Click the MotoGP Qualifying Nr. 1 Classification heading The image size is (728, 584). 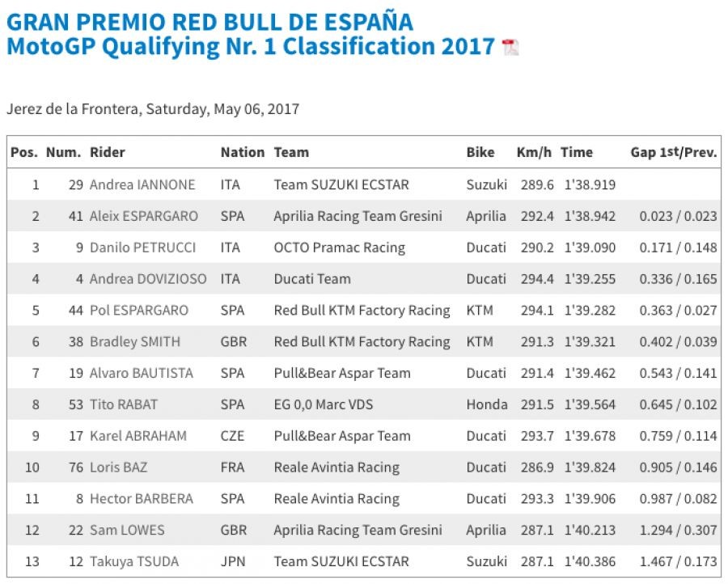pyautogui.click(x=251, y=46)
